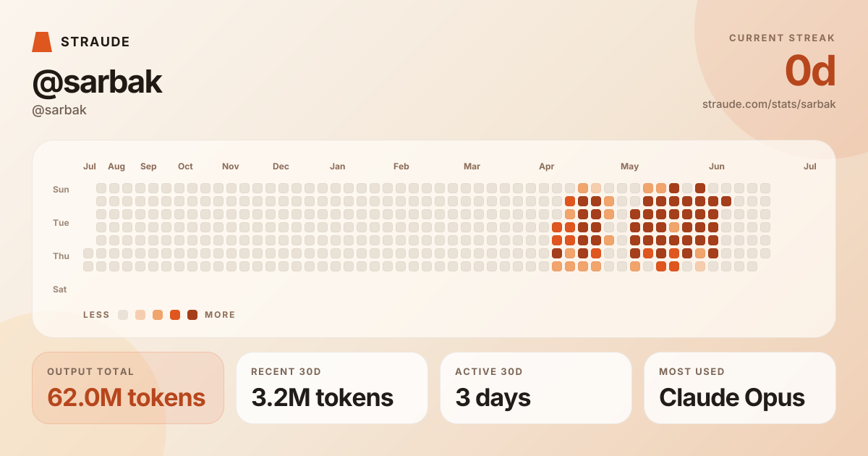Click the 0d current streak value
The width and height of the screenshot is (868, 456).
pyautogui.click(x=810, y=71)
